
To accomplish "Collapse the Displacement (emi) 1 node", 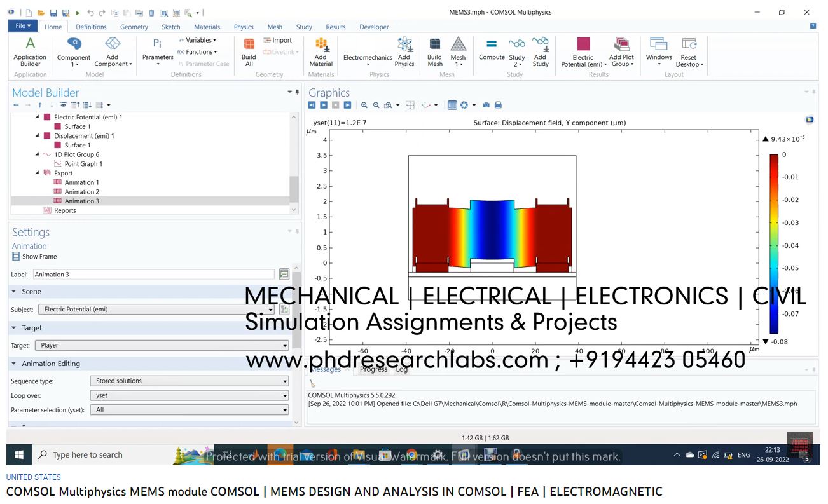I will coord(38,136).
